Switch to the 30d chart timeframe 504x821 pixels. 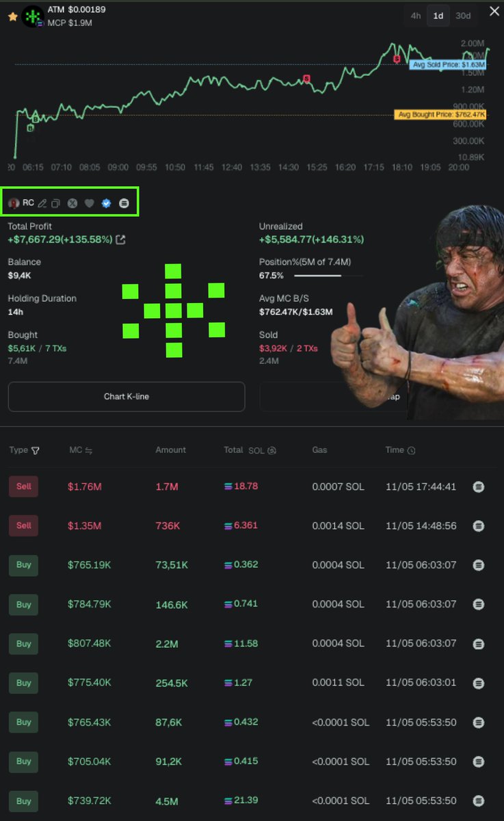click(463, 16)
